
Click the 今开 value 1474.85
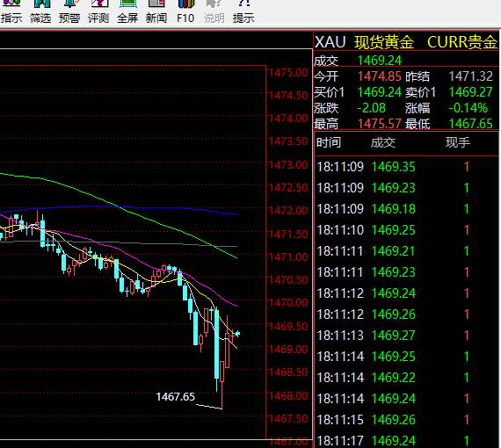pos(379,76)
